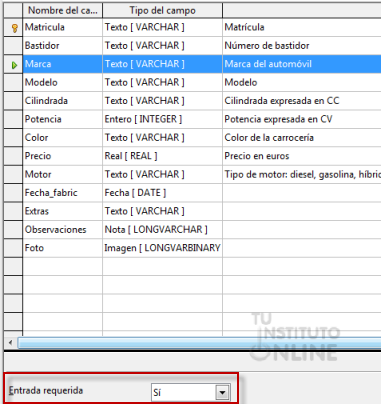Viewport: 381px width, 404px height.
Task: Click the 'Entero [ INTEGER ]' type cell
Action: coord(162,119)
